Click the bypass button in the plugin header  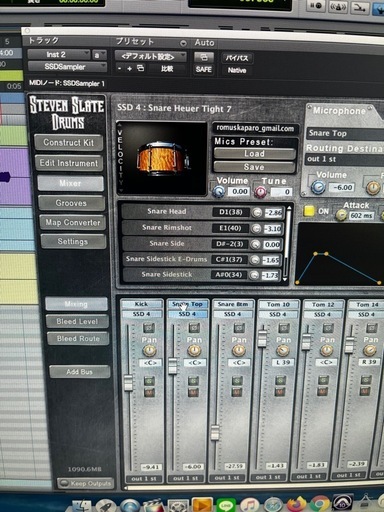coord(237,58)
